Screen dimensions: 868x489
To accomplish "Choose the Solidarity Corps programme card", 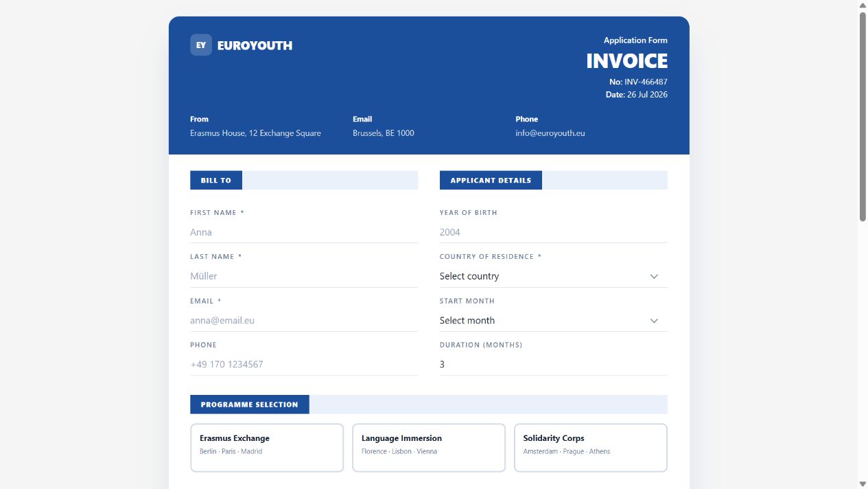I will (591, 448).
